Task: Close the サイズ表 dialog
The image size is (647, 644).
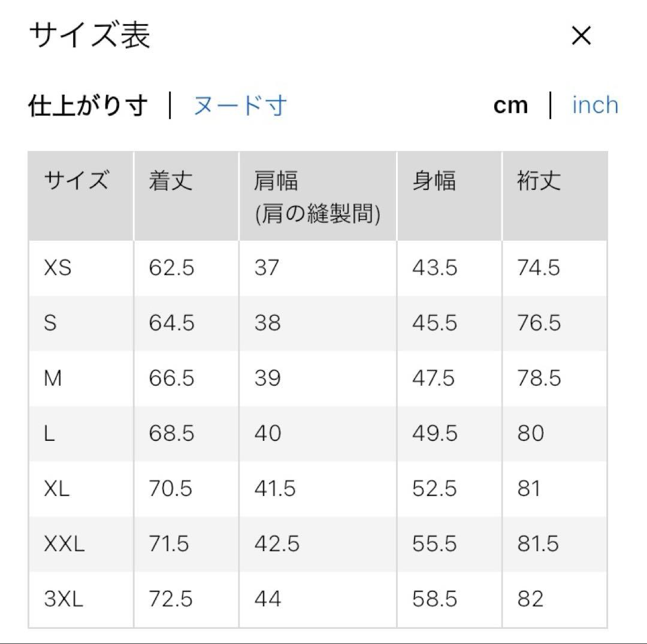Action: click(x=581, y=36)
